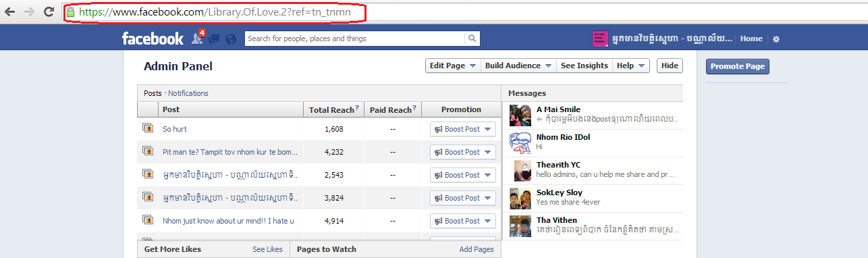Viewport: 868px width, 258px height.
Task: Open the Pit man te post link
Action: (x=229, y=152)
